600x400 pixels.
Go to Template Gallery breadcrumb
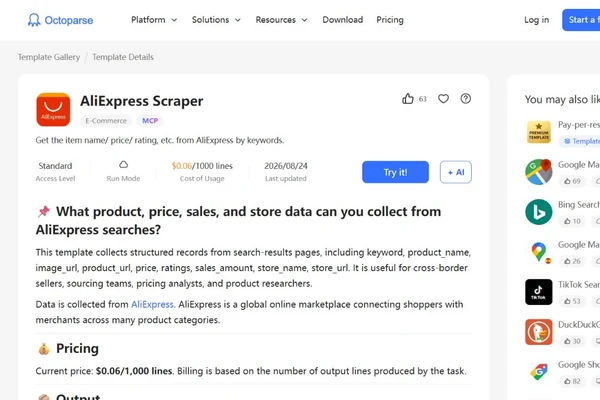(49, 57)
